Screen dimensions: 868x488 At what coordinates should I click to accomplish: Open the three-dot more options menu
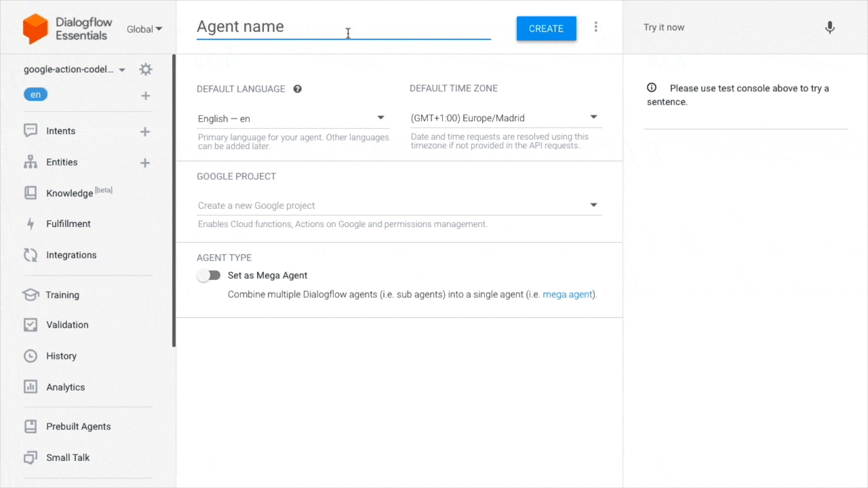(x=596, y=27)
